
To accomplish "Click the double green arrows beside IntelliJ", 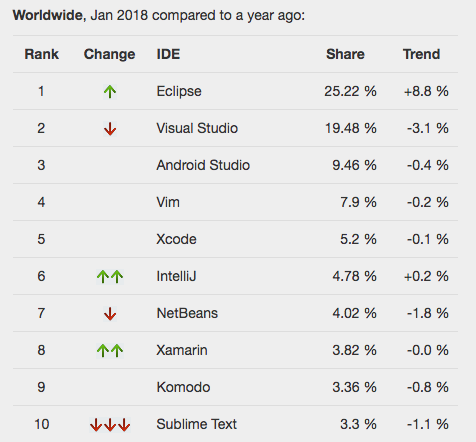I will point(110,277).
